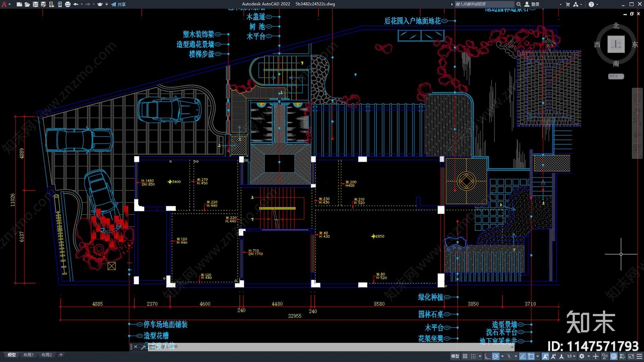
Task: Toggle 2D object snap icon
Action: click(531, 356)
